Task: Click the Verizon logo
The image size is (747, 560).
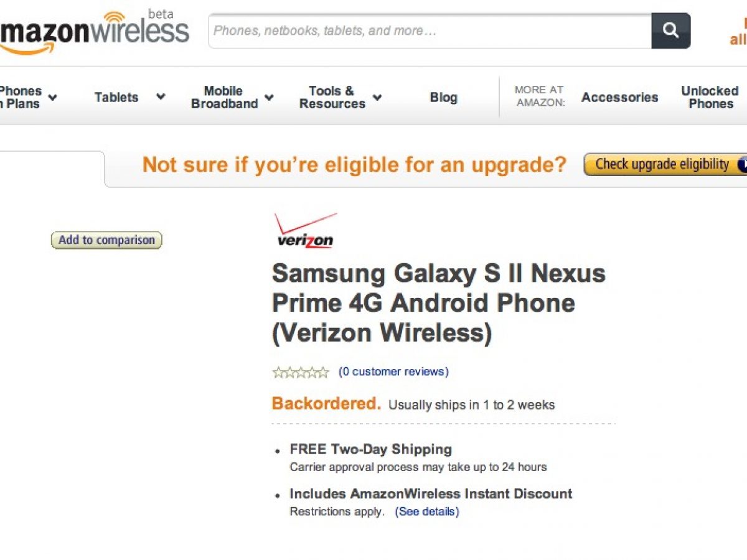Action: [305, 231]
